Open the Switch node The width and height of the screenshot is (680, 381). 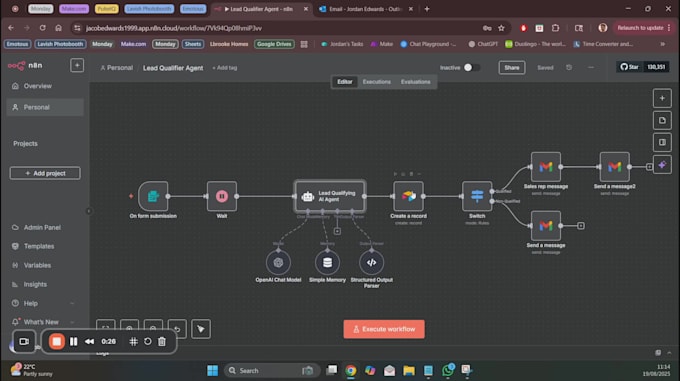477,196
